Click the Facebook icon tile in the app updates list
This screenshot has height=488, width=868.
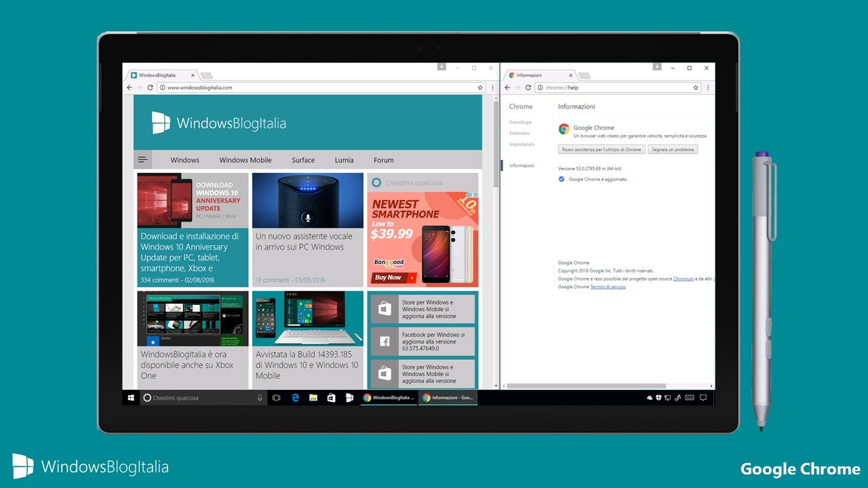pos(384,342)
